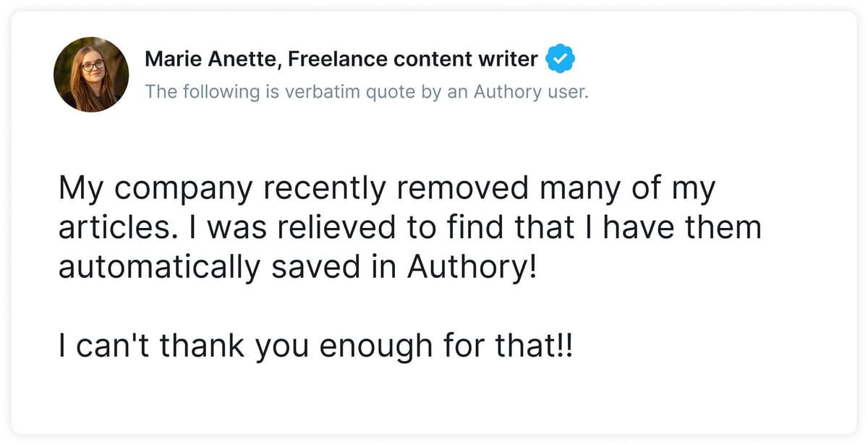Click Marie Anette's profile photo
868x445 pixels.
coord(91,75)
